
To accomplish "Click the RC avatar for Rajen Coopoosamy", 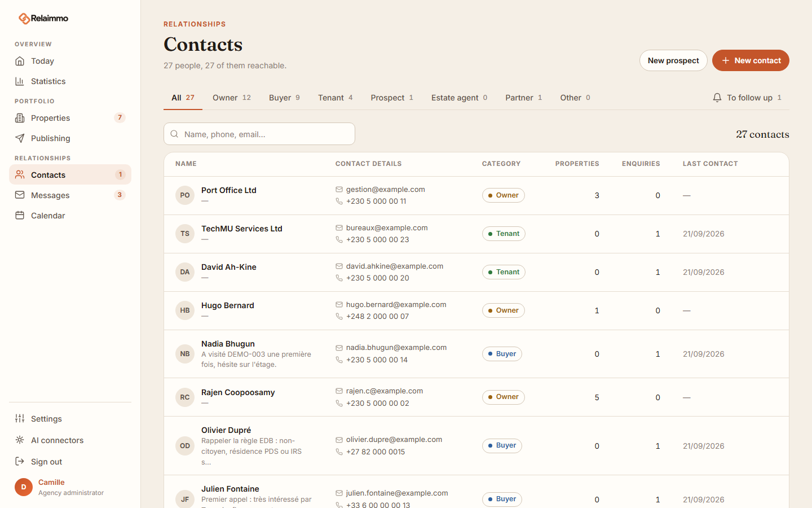I will tap(185, 397).
